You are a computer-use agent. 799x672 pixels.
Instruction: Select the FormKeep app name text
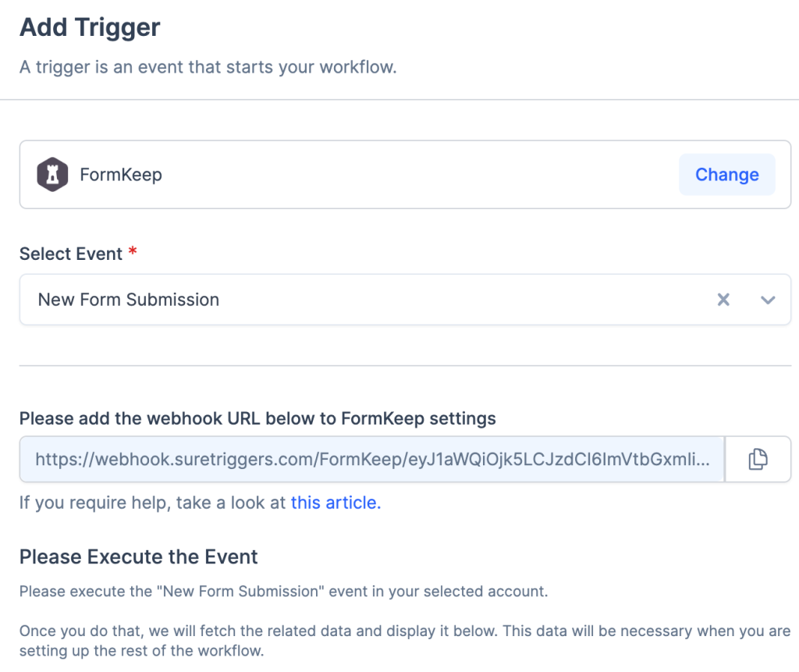pyautogui.click(x=121, y=174)
